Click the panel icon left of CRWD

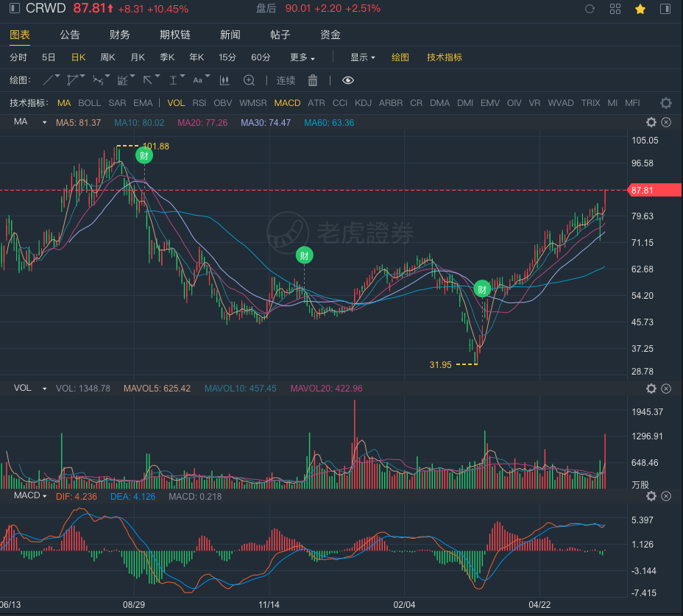15,8
